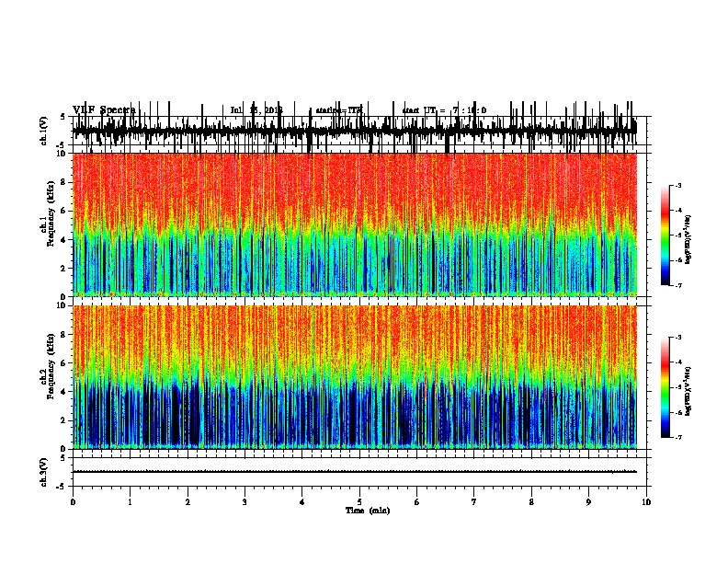Select the "station=ITK" header label
Image resolution: width=728 pixels, height=563 pixels.
pos(339,110)
